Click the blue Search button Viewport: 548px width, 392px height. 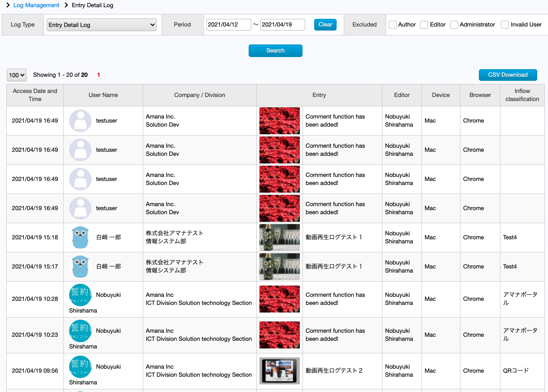(x=276, y=51)
